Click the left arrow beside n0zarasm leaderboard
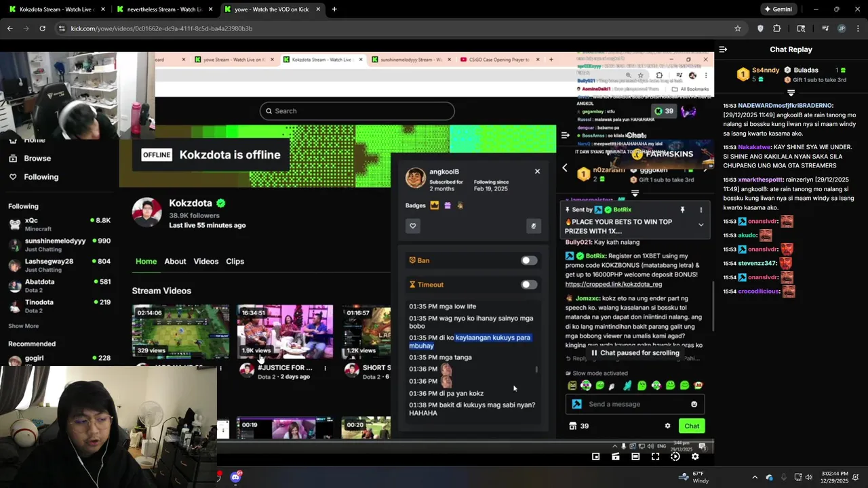Viewport: 868px width, 488px height. (x=565, y=168)
